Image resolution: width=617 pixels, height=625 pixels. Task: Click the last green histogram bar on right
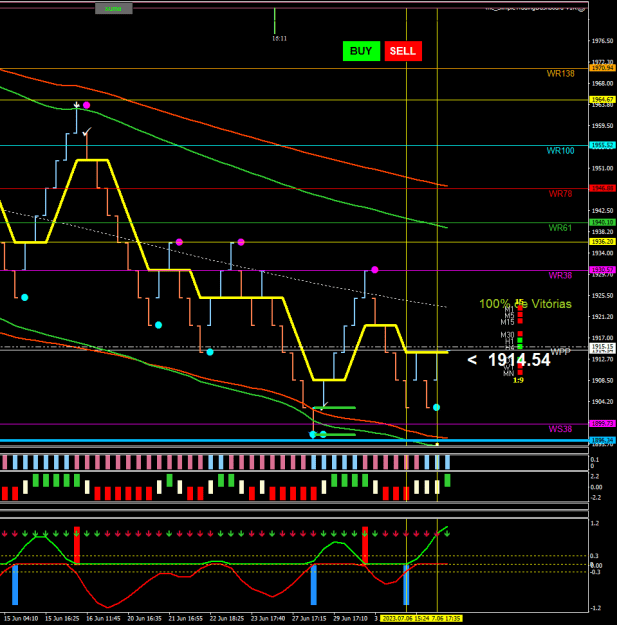[x=447, y=480]
